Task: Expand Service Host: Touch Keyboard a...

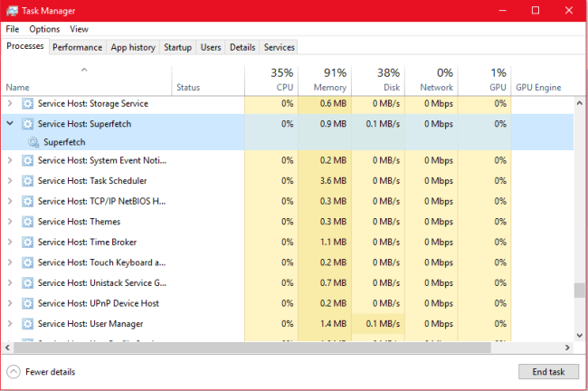Action: pos(10,262)
